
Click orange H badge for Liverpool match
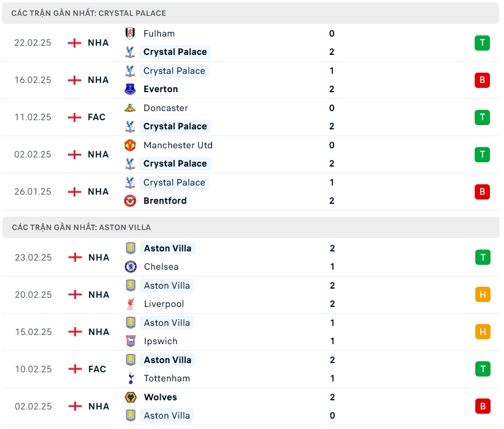(x=483, y=295)
